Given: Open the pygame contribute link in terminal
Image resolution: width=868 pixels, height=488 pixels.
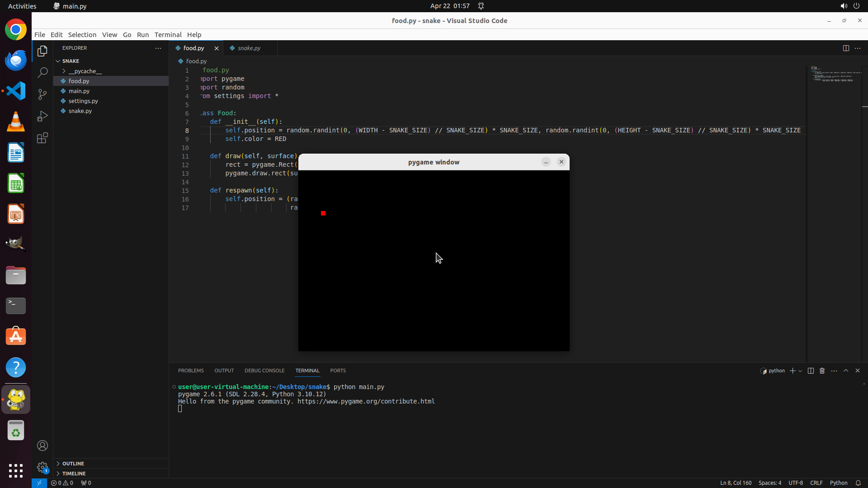Looking at the screenshot, I should pos(366,401).
